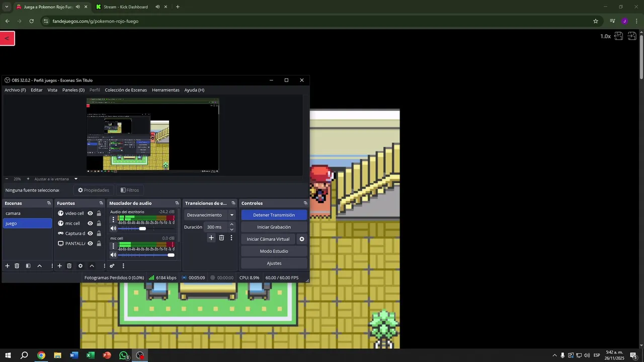Screen dimensions: 644x362
Task: Open source properties gear in the Fuentes toolbar
Action: [x=80, y=266]
